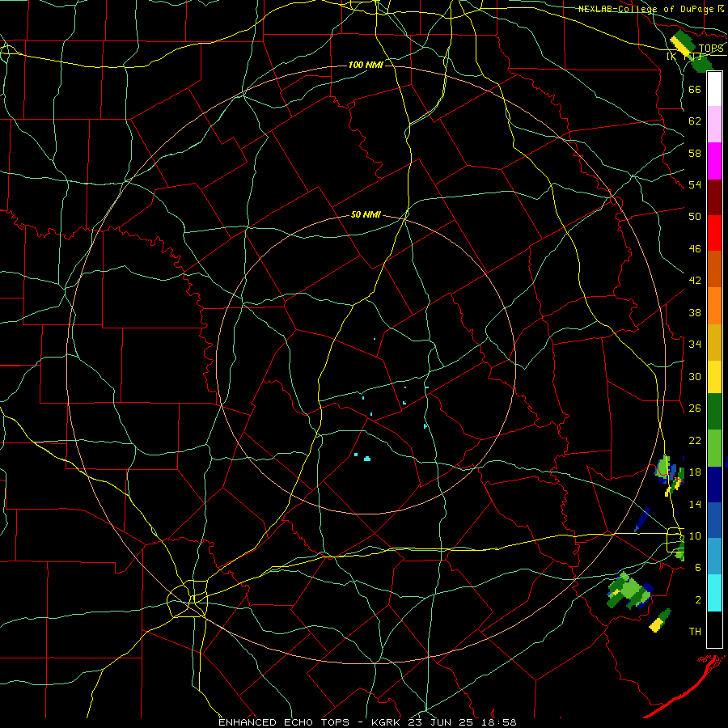Viewport: 728px width, 728px height.
Task: Click the legend value 62
Action: pyautogui.click(x=695, y=121)
